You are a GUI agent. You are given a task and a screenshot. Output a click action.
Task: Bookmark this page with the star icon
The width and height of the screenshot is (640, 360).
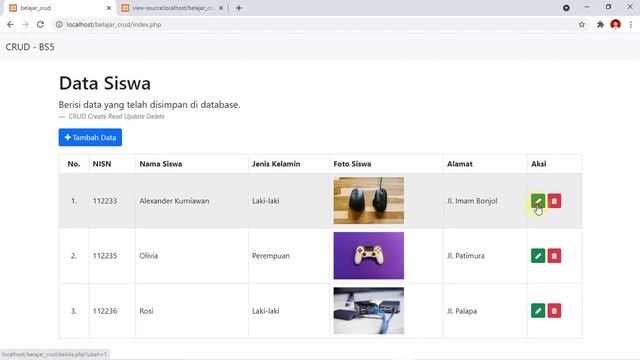point(582,24)
